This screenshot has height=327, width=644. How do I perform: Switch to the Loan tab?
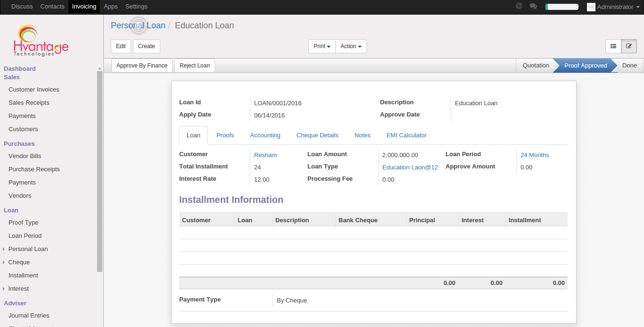click(x=193, y=135)
